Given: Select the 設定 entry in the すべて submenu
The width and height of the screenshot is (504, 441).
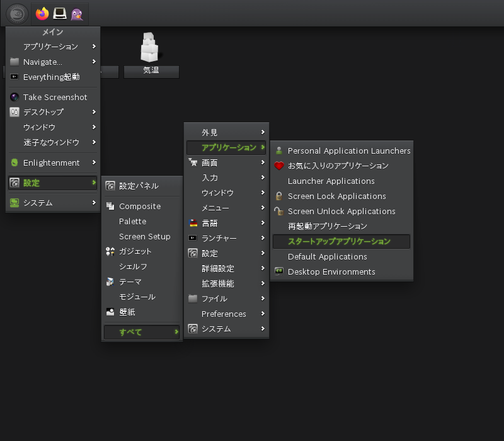Looking at the screenshot, I should pyautogui.click(x=226, y=253).
